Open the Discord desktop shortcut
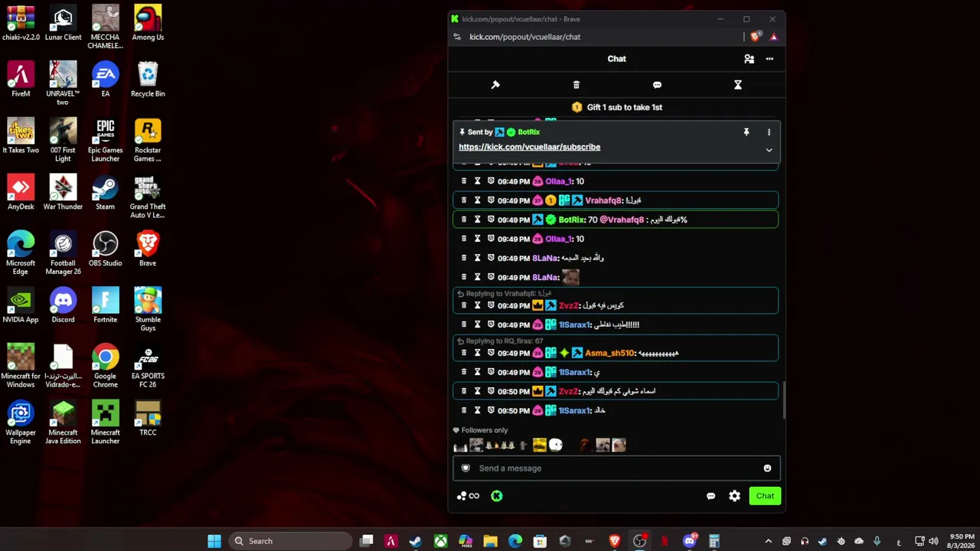Image resolution: width=980 pixels, height=551 pixels. (63, 306)
